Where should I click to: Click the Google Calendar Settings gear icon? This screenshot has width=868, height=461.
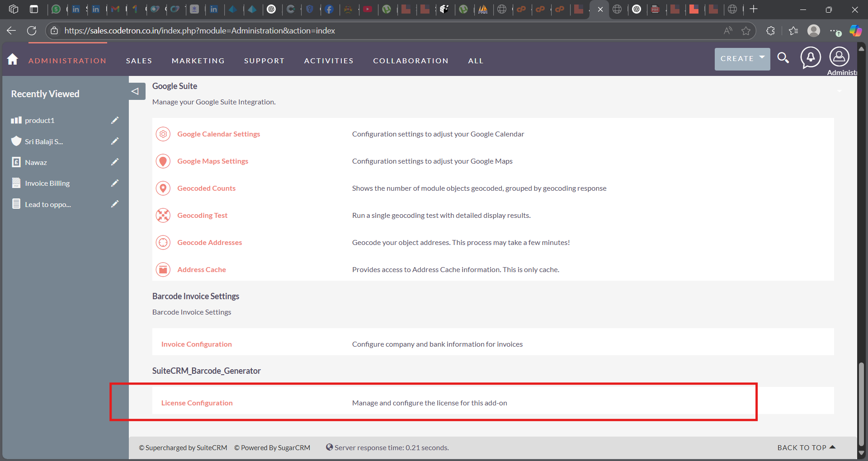click(163, 134)
